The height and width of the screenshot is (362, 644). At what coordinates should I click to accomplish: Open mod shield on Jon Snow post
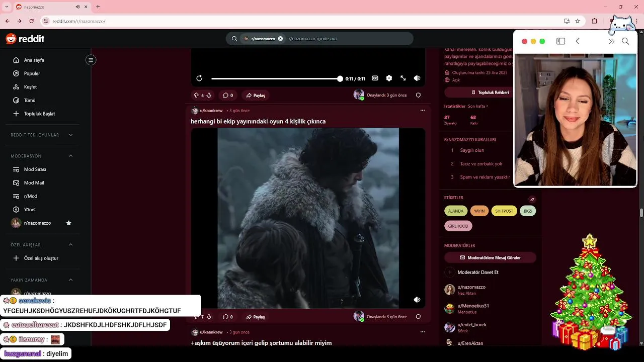point(418,317)
